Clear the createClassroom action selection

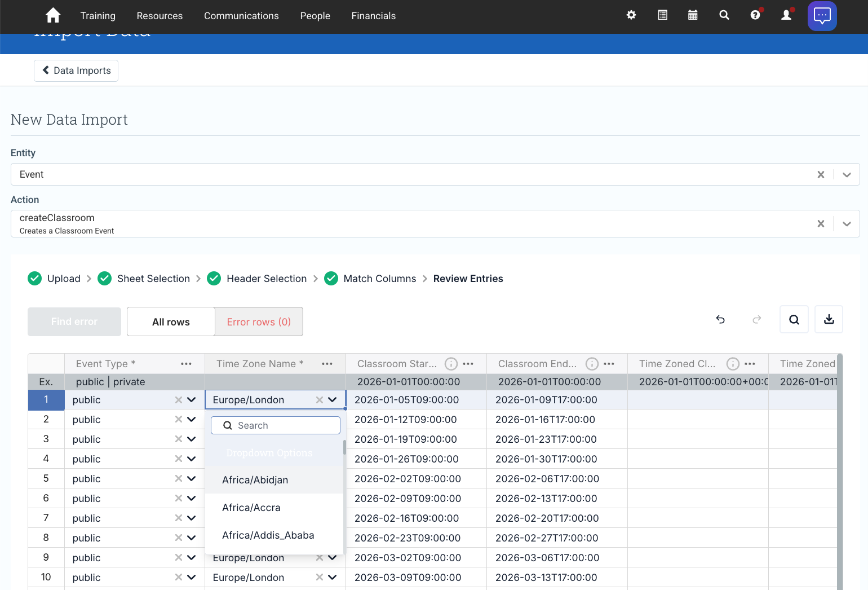pyautogui.click(x=821, y=224)
